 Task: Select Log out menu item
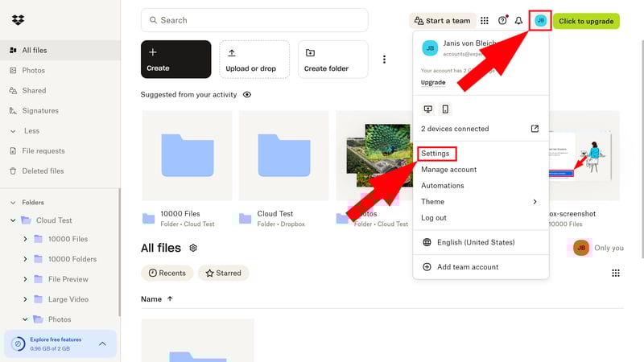[434, 218]
